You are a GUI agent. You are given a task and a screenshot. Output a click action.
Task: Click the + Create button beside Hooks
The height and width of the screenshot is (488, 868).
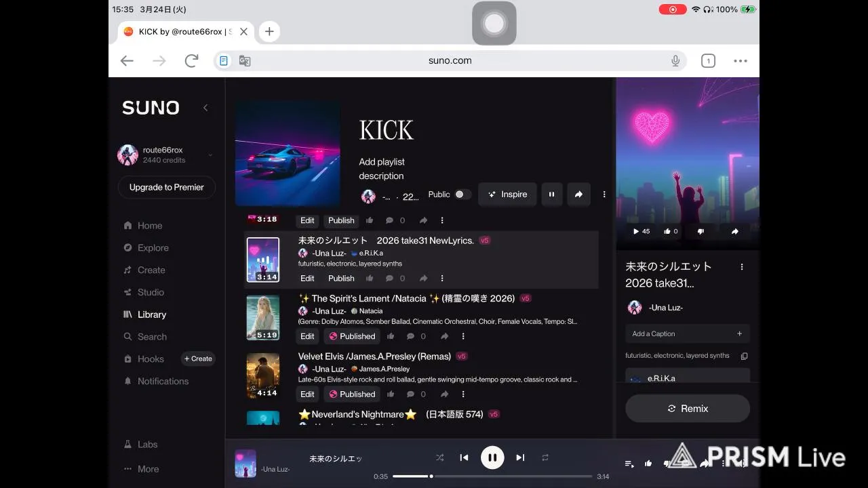pos(198,359)
